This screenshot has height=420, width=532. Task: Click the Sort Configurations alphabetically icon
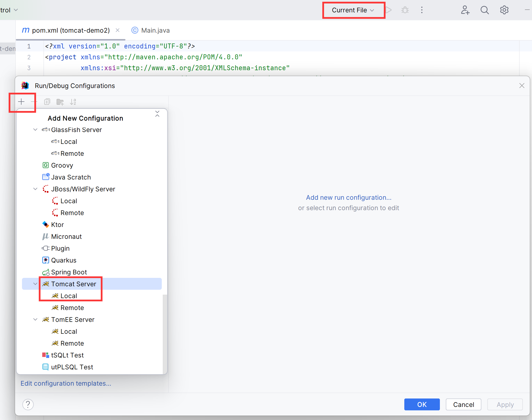pyautogui.click(x=73, y=102)
